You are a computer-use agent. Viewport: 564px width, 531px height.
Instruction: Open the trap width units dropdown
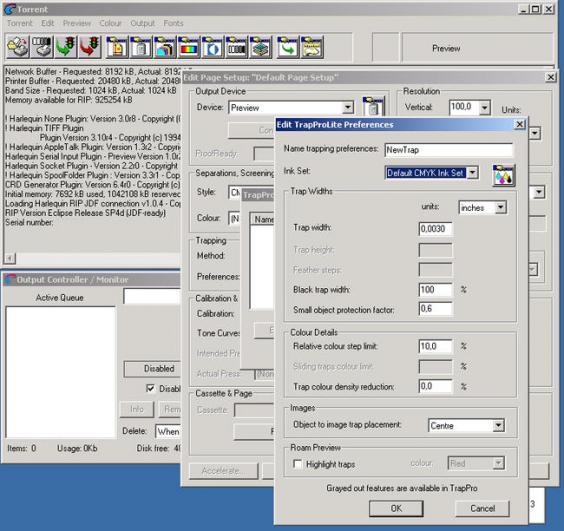pyautogui.click(x=500, y=208)
